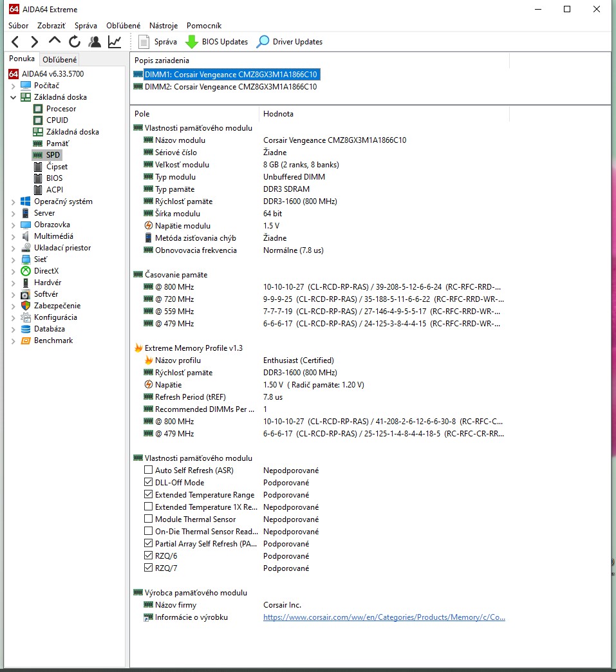Open the Obľúbené menu in the menu bar
Image resolution: width=616 pixels, height=672 pixels.
click(x=124, y=25)
